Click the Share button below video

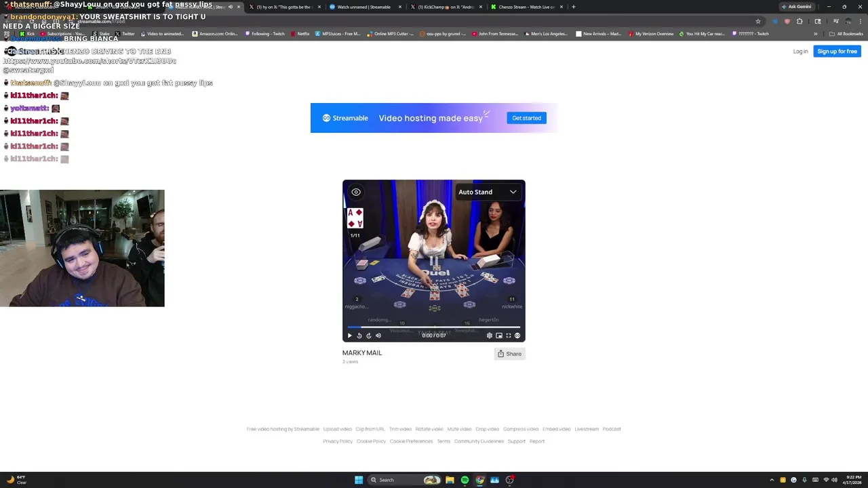click(509, 354)
